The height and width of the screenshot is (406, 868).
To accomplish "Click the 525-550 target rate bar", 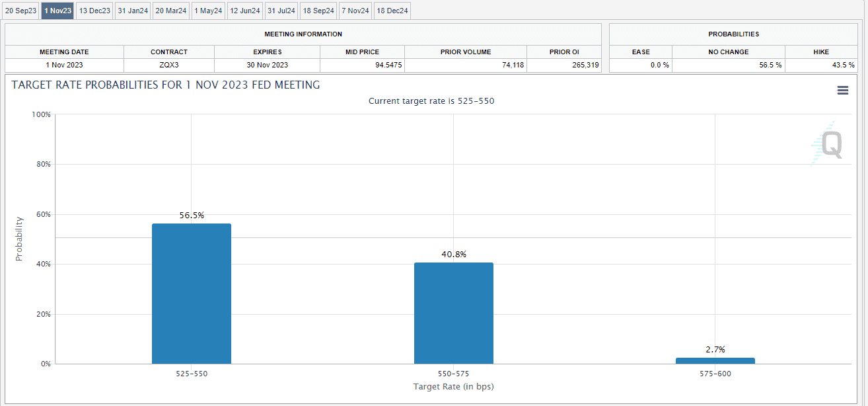I will 192,294.
